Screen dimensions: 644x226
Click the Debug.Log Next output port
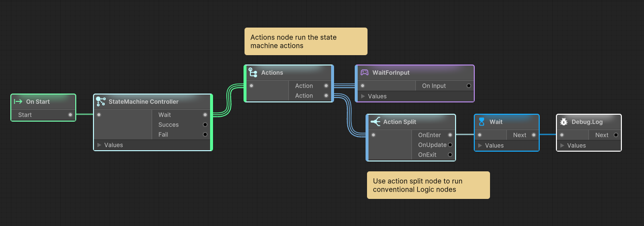coord(616,135)
